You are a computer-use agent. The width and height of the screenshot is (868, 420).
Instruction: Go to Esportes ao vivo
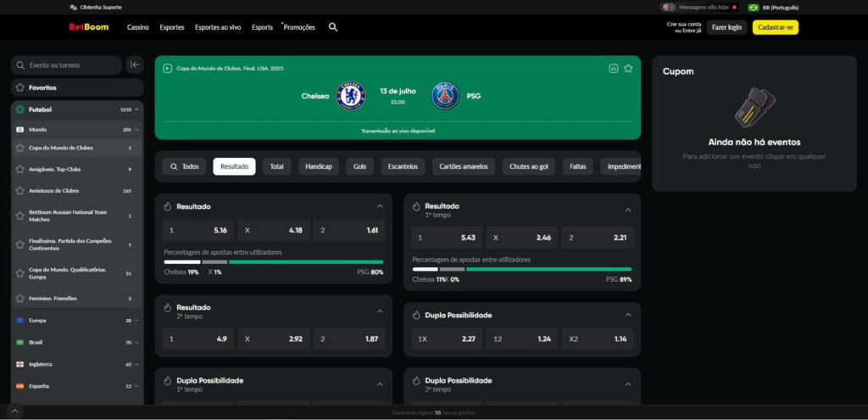[x=218, y=27]
